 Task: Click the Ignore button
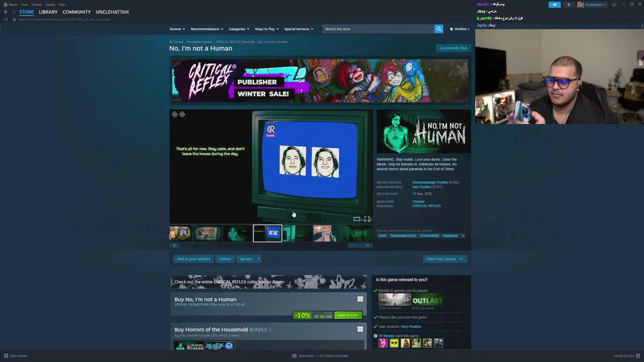tap(246, 259)
